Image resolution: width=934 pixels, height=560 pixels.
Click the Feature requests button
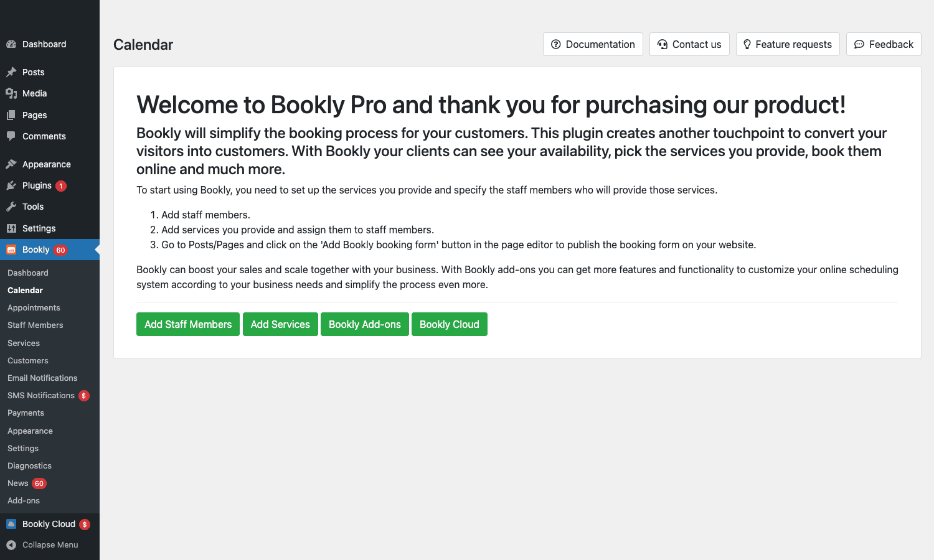pyautogui.click(x=788, y=44)
